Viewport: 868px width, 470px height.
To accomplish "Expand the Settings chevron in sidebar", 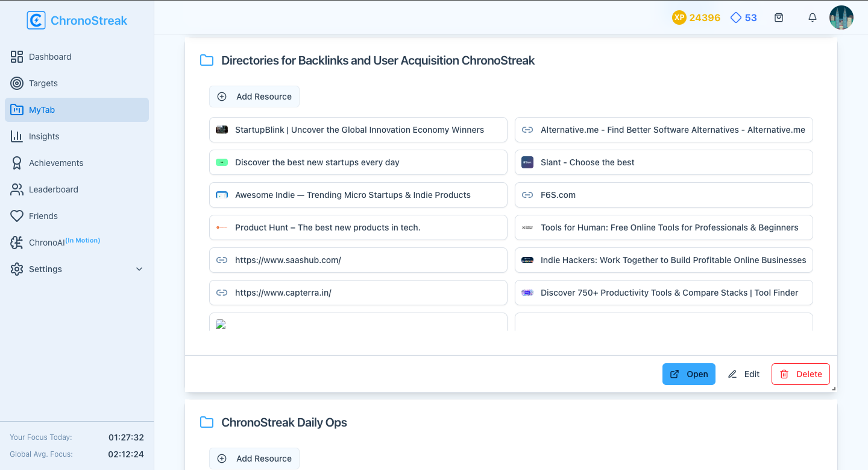I will [x=139, y=269].
